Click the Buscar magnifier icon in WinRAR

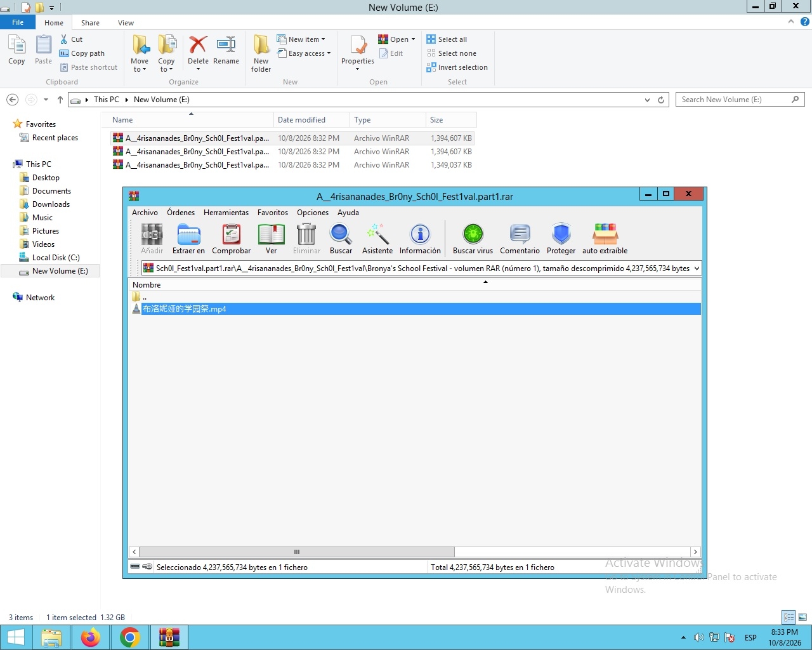pos(341,239)
